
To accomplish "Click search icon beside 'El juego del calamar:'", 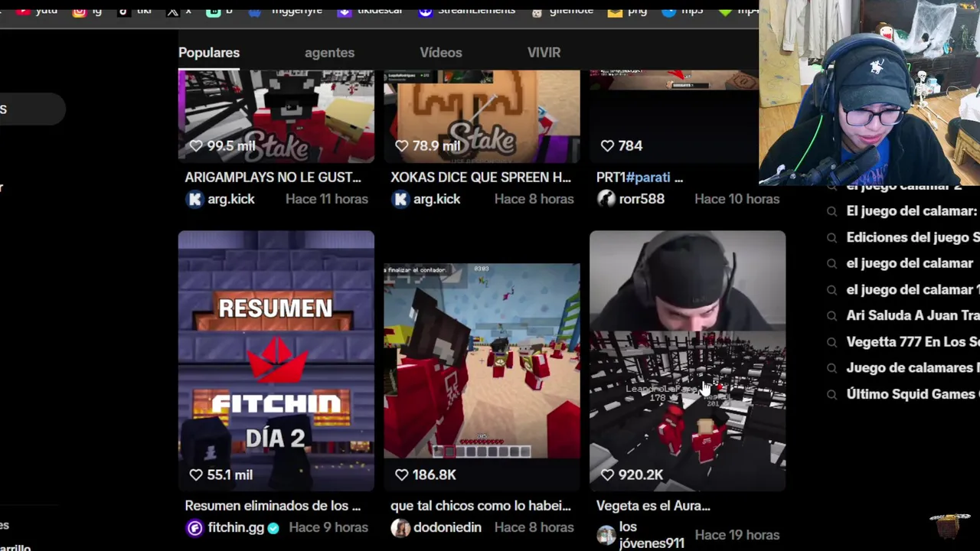I will pyautogui.click(x=831, y=211).
